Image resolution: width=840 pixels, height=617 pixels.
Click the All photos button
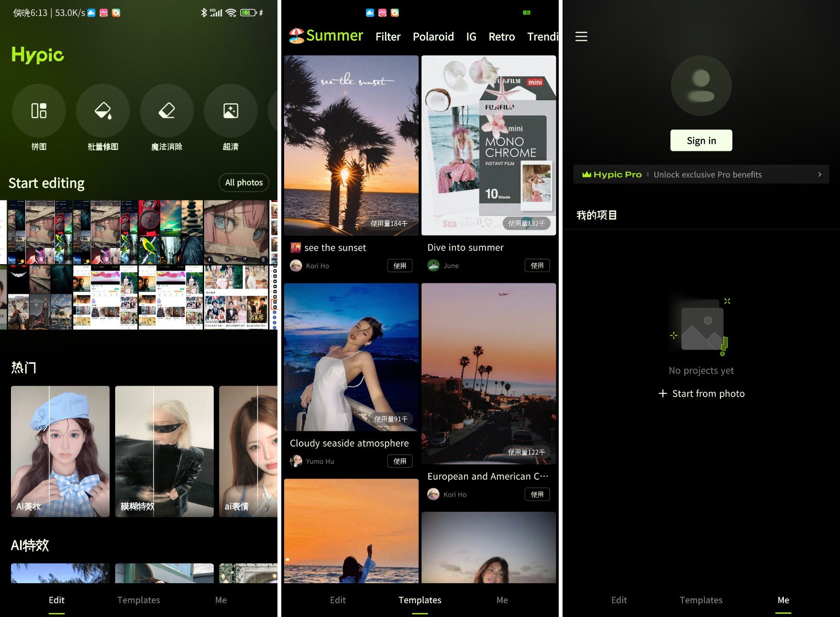(x=243, y=182)
